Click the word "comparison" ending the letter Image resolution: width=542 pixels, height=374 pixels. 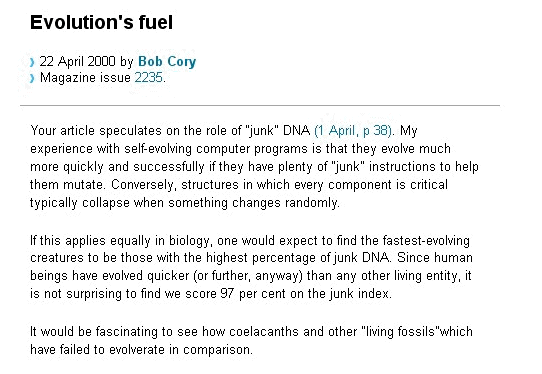[x=217, y=350]
